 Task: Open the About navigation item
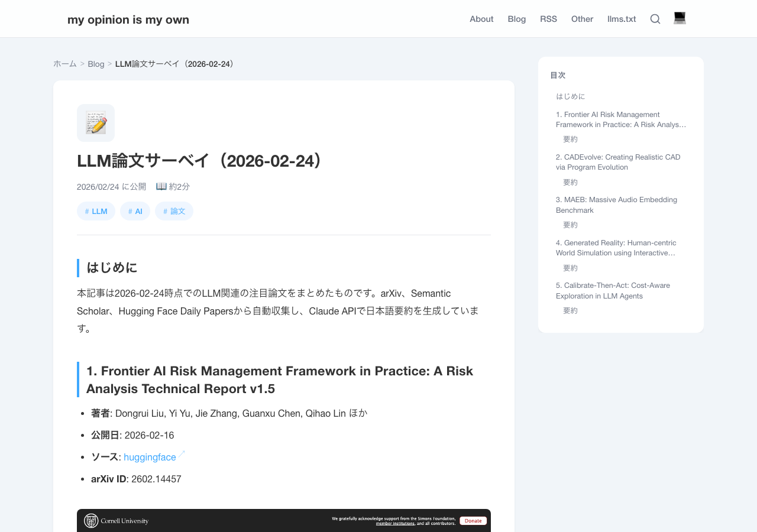(481, 18)
